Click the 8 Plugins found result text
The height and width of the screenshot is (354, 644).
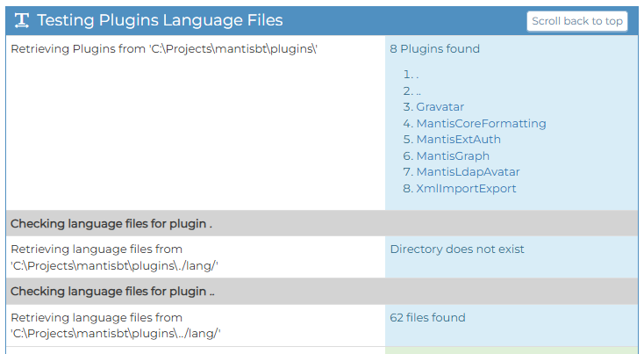point(434,49)
